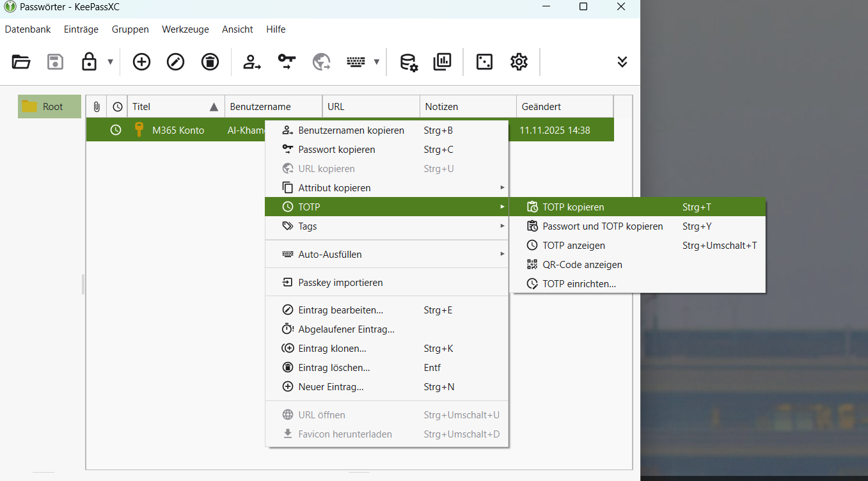Click the database settings toolbar icon

[x=409, y=62]
